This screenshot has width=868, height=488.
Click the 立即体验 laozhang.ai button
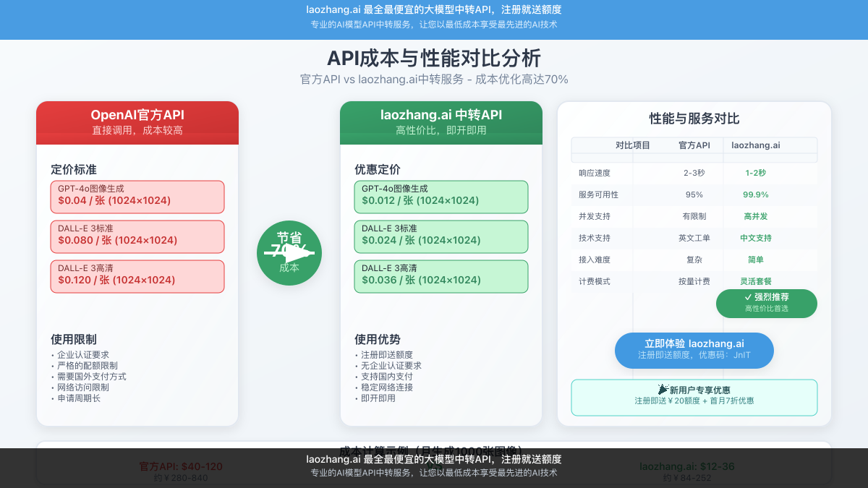click(694, 351)
